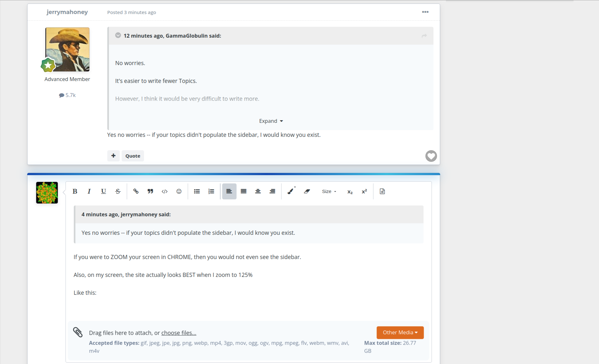Insert a quote block from toolbar
This screenshot has height=364, width=599.
click(x=150, y=191)
